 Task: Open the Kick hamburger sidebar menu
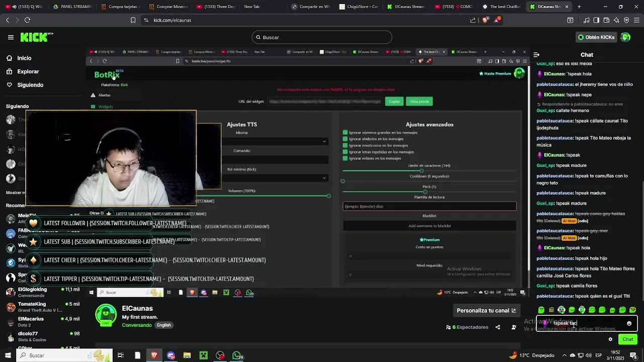(x=11, y=37)
